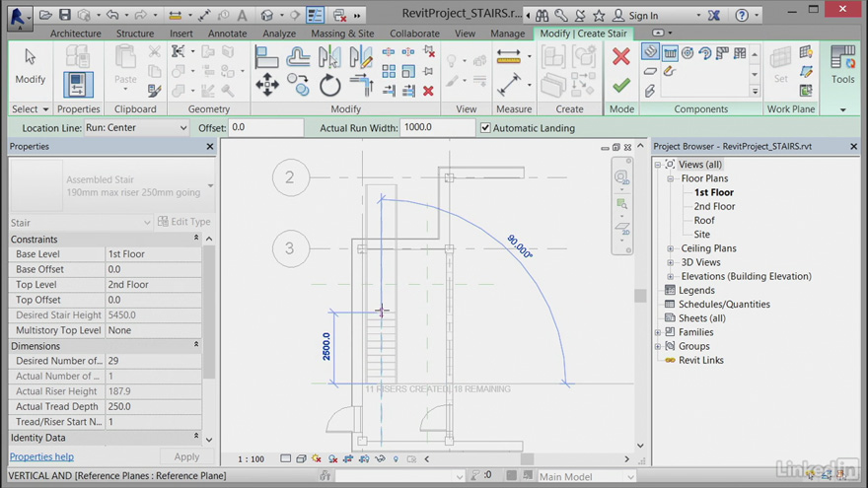Open the Manage ribbon tab
This screenshot has height=488, width=868.
[x=508, y=34]
